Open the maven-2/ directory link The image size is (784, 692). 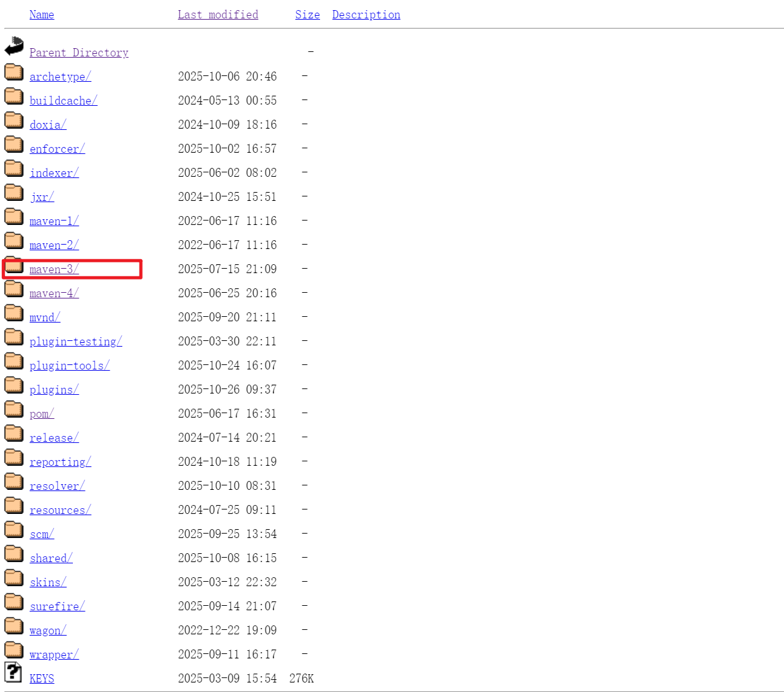pyautogui.click(x=54, y=245)
